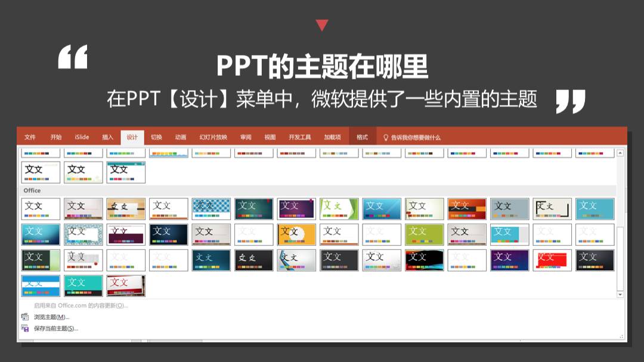The width and height of the screenshot is (644, 362).
Task: Click the save current theme icon
Action: coord(25,329)
